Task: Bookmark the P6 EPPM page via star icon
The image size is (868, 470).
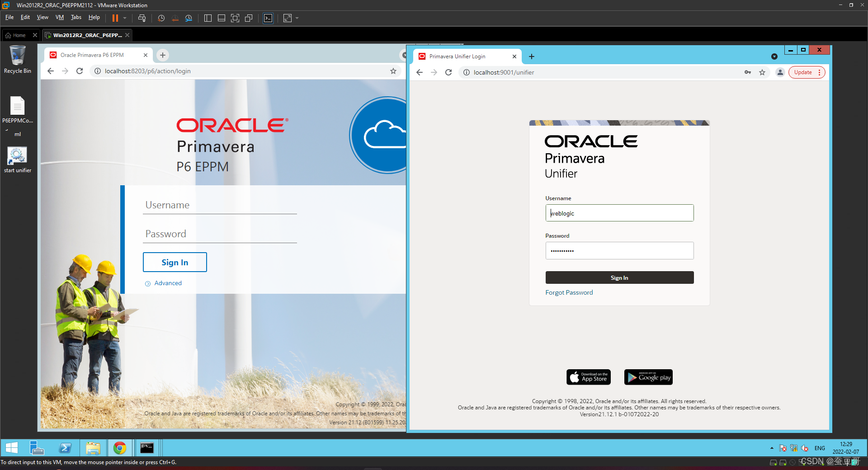Action: [393, 71]
